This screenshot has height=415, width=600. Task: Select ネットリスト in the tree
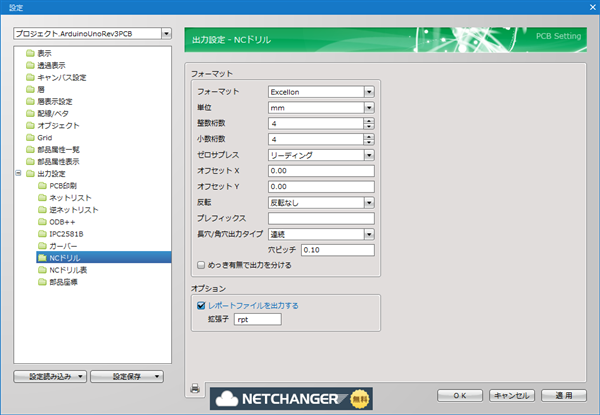pos(70,197)
